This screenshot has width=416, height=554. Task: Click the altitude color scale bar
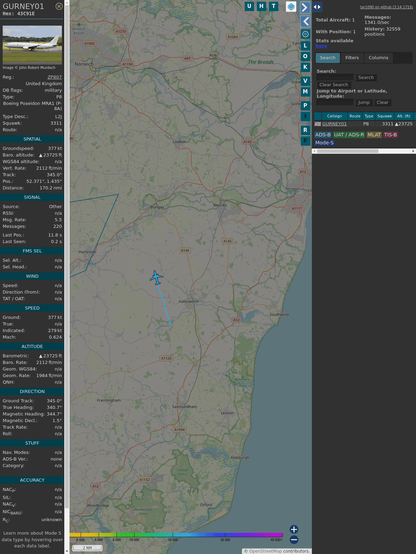(x=176, y=535)
